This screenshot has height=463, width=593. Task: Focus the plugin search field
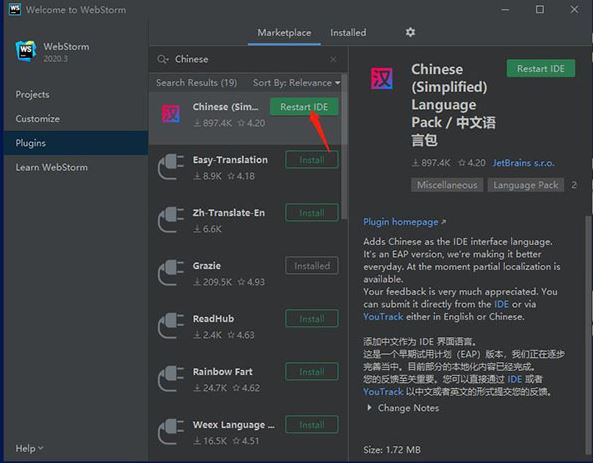tap(248, 59)
